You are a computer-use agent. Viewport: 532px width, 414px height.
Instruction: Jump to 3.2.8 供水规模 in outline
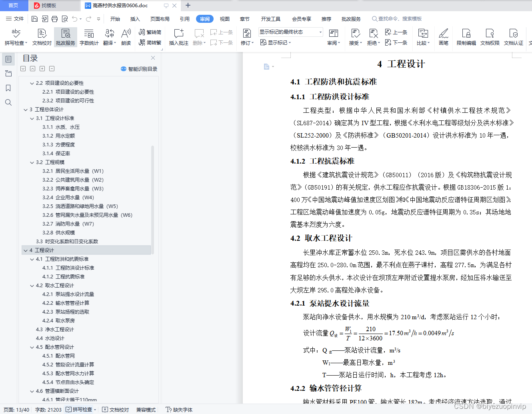click(x=59, y=233)
